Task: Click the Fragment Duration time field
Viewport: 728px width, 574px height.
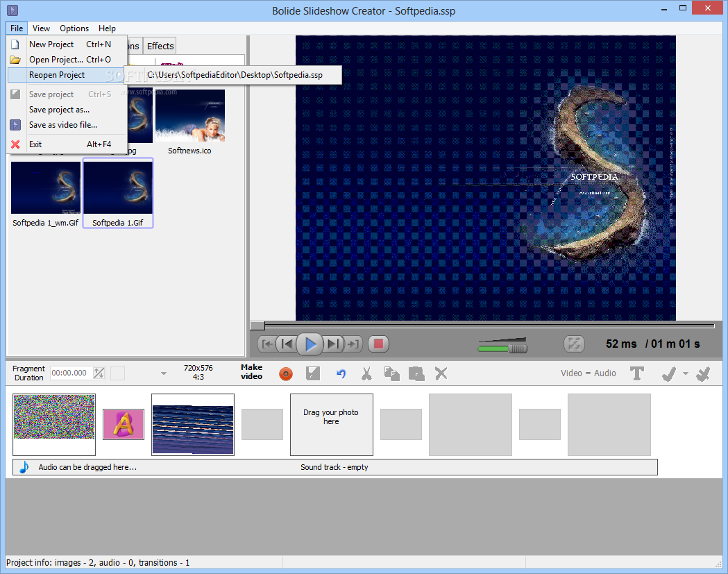Action: [x=71, y=373]
